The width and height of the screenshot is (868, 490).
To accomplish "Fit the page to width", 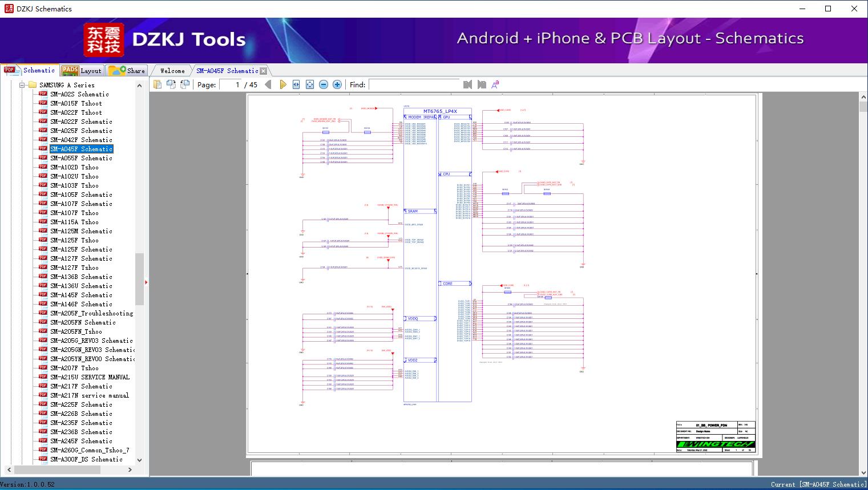I will click(296, 84).
